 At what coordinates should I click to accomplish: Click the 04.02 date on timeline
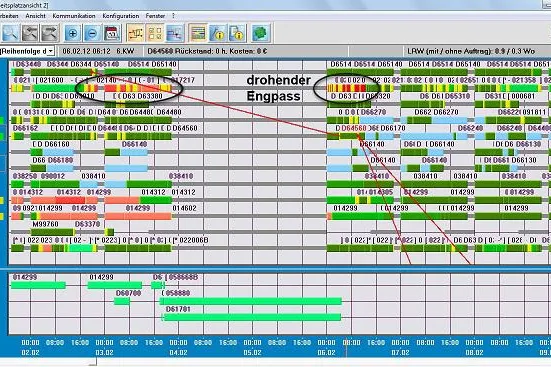click(179, 353)
